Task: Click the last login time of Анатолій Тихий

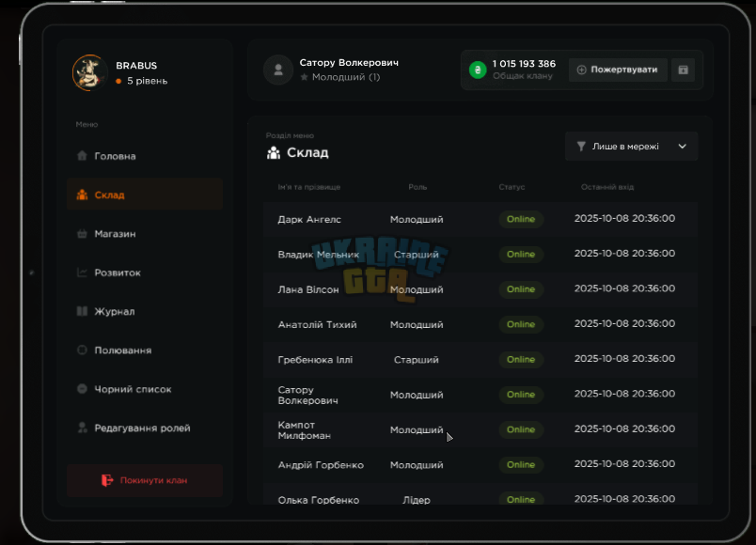Action: 624,324
